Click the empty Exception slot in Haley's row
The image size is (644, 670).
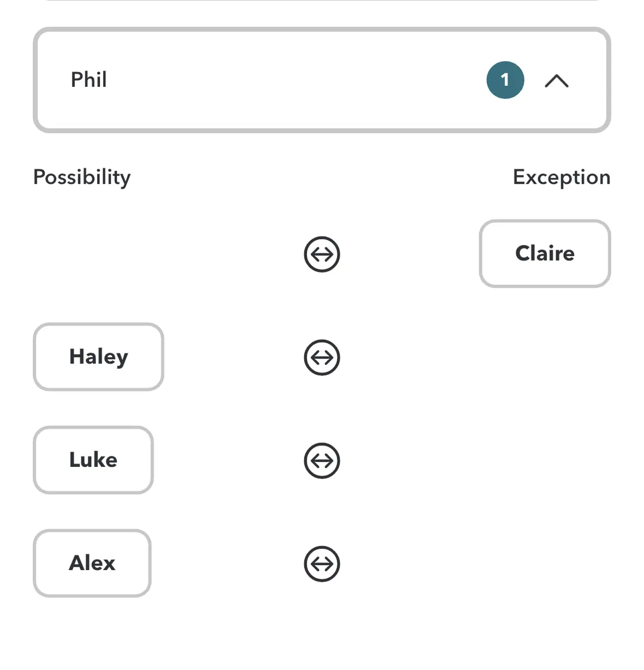545,357
